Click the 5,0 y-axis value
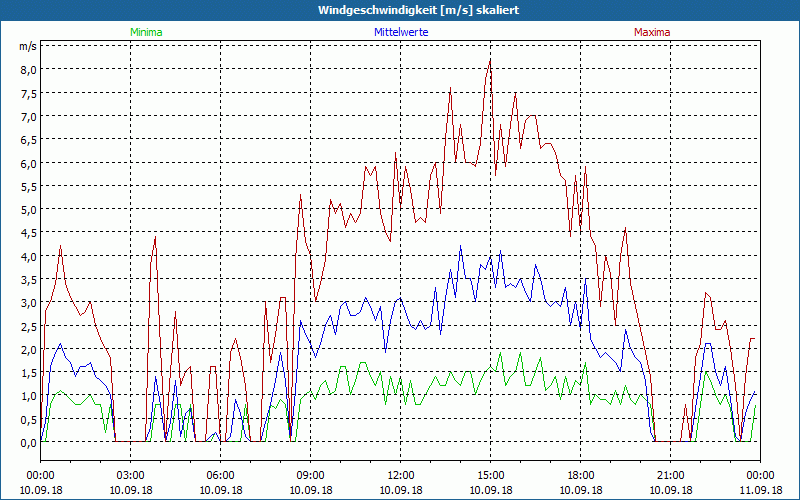Screen dimensions: 800x500 pos(28,210)
